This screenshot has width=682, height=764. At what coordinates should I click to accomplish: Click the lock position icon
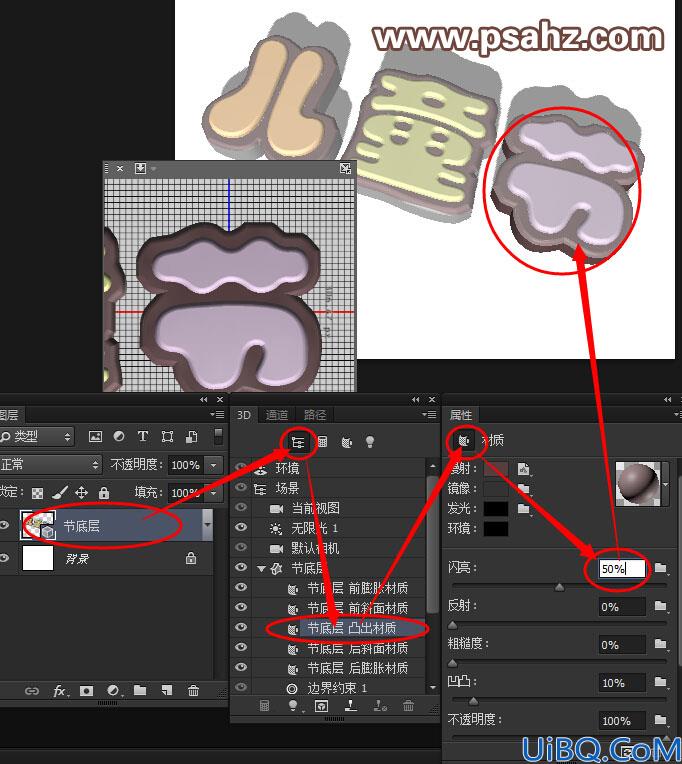coord(81,493)
